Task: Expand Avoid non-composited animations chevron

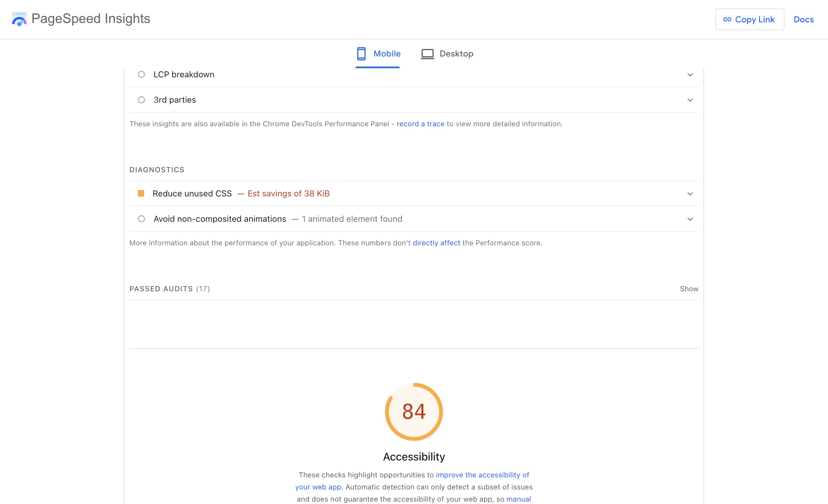Action: coord(690,219)
